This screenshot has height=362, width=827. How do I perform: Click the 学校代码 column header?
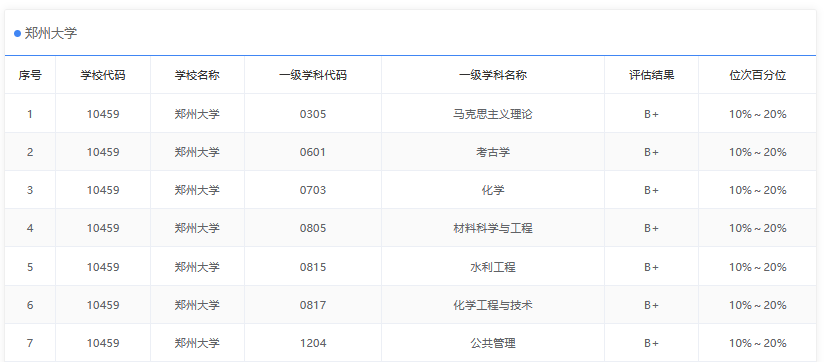pos(103,75)
